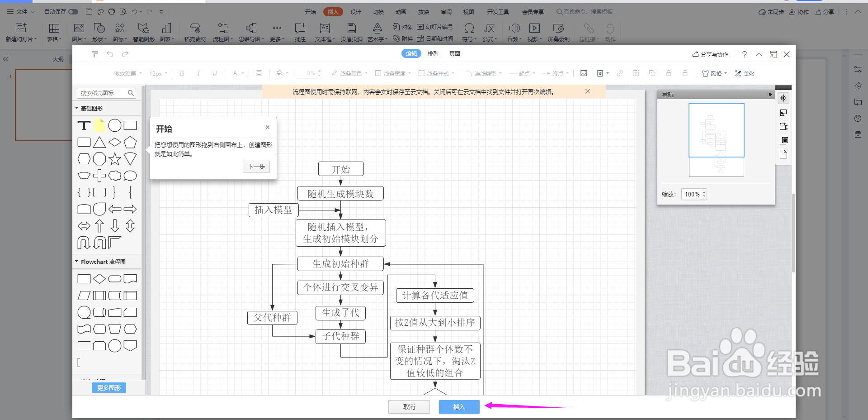868x420 pixels.
Task: Click the format painter icon
Action: [x=94, y=54]
